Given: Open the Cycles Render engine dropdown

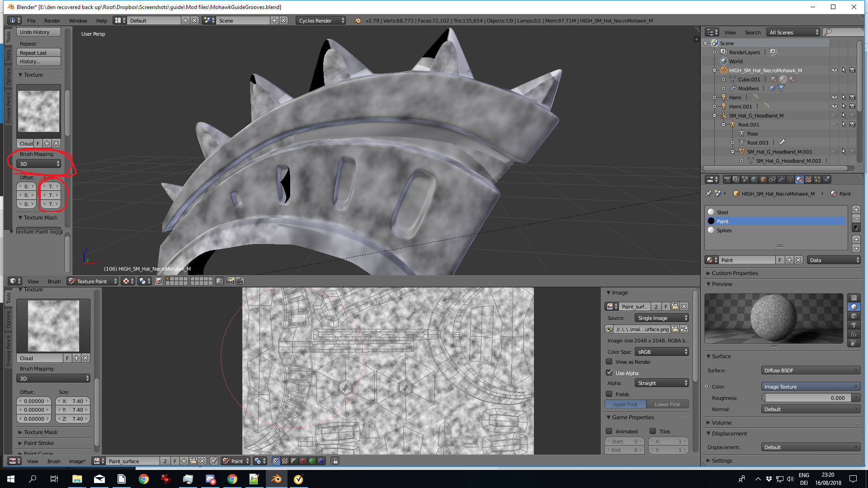Looking at the screenshot, I should tap(321, 20).
